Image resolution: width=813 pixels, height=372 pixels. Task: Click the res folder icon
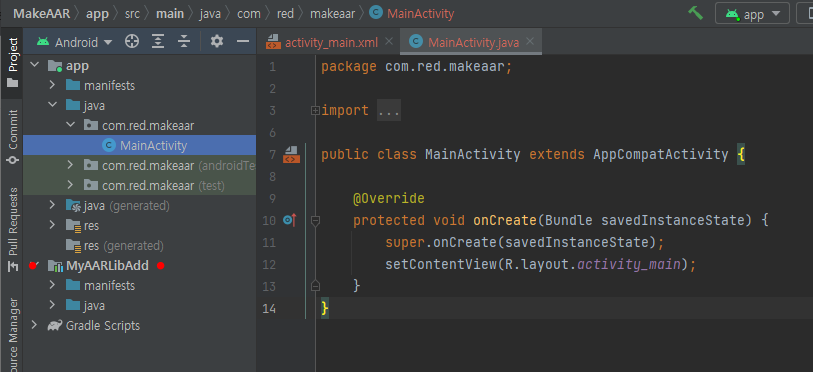click(73, 225)
